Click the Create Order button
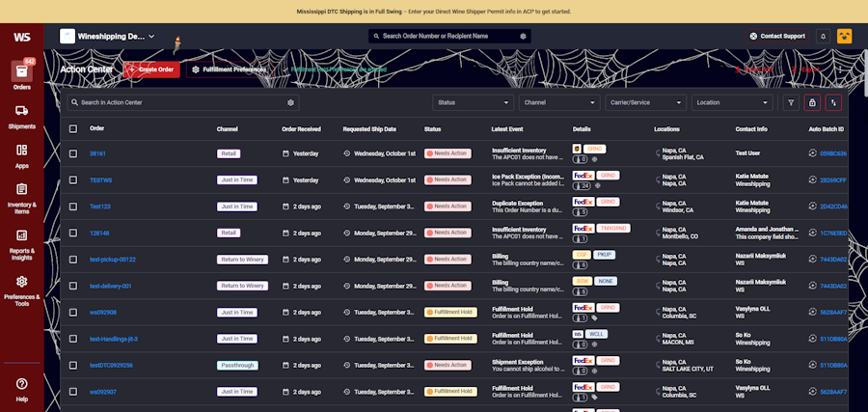The image size is (868, 412). (x=150, y=69)
